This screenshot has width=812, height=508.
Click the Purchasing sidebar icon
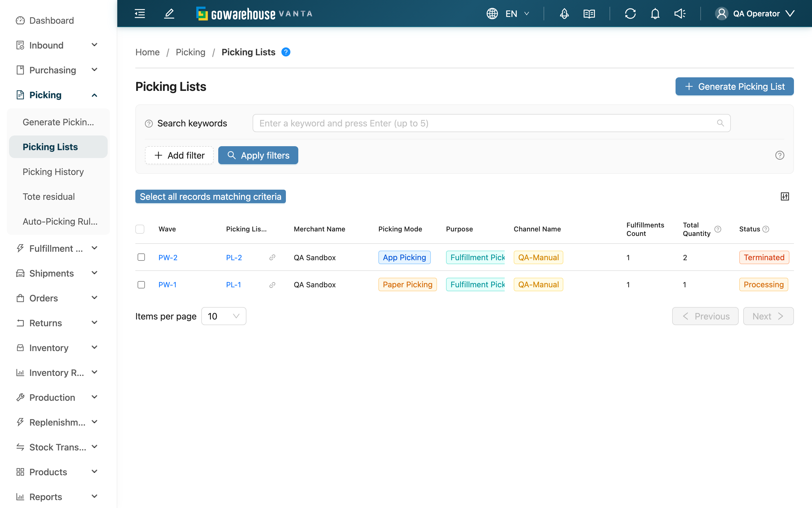[20, 70]
